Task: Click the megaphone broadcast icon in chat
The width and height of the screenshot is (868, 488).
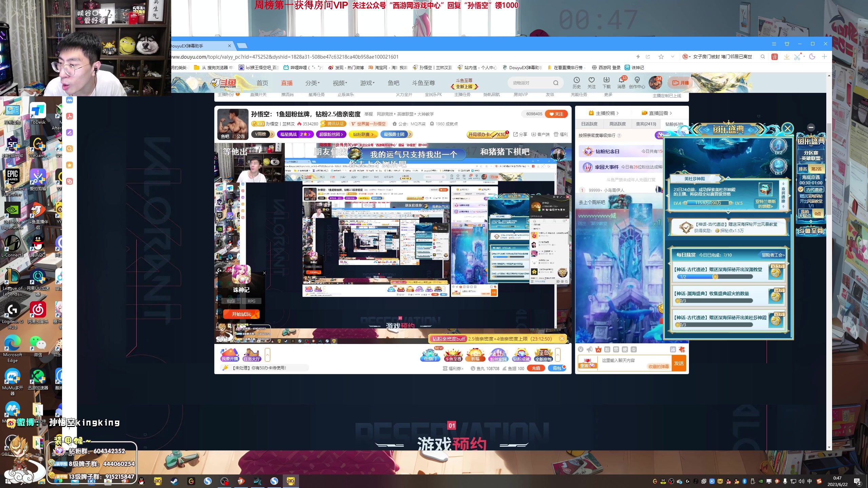Action: point(590,349)
